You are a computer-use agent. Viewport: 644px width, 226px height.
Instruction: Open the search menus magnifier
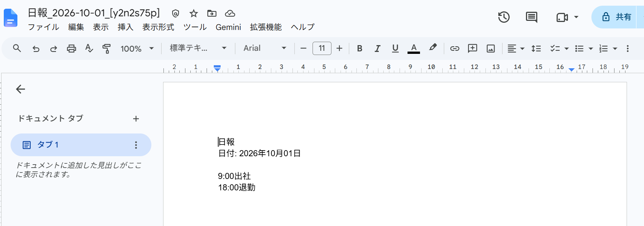17,48
